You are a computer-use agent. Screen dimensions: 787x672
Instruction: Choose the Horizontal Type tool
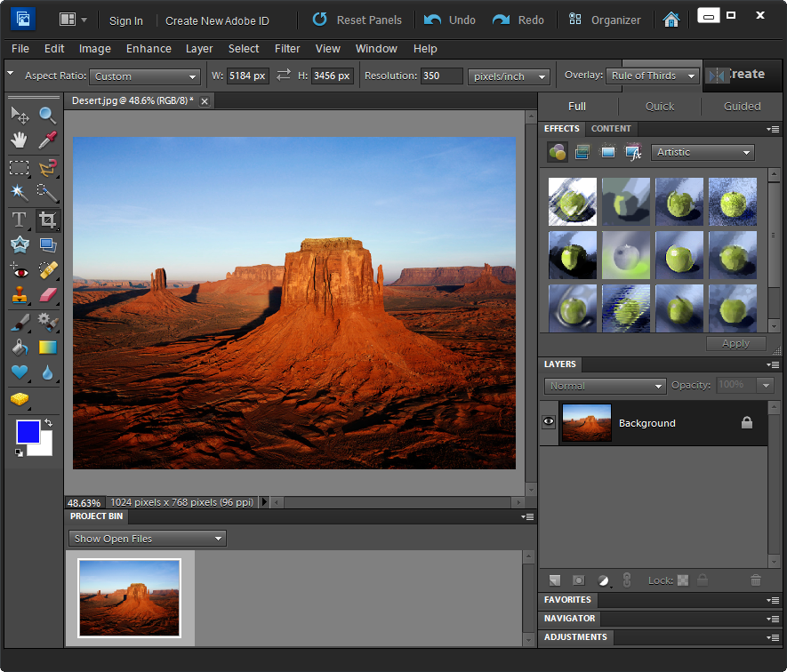(19, 220)
